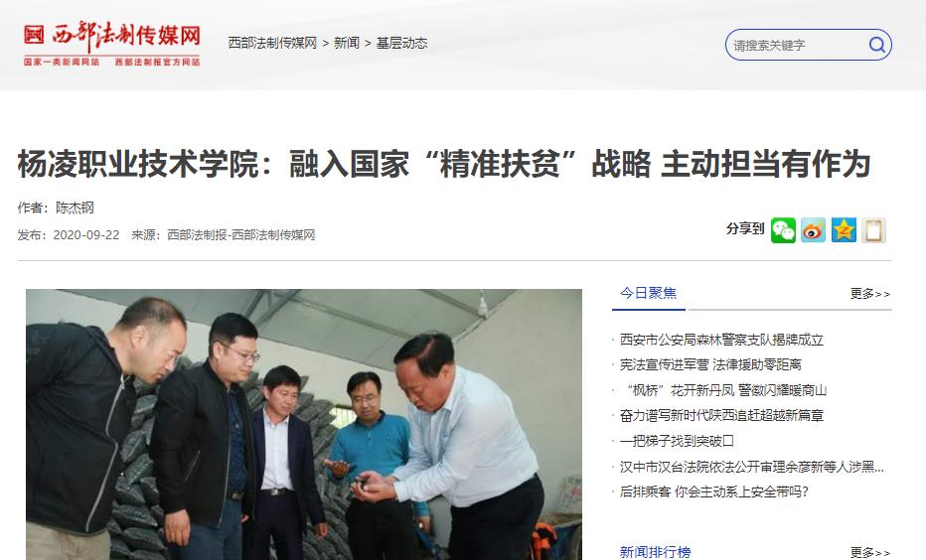Share article to Sina Weibo

click(813, 230)
